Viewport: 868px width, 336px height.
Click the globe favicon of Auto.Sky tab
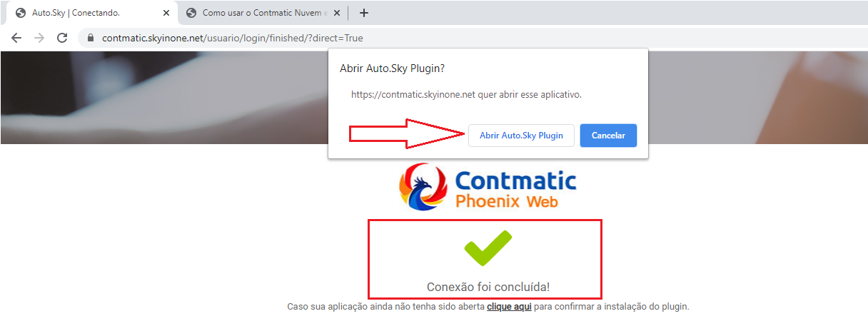point(20,13)
